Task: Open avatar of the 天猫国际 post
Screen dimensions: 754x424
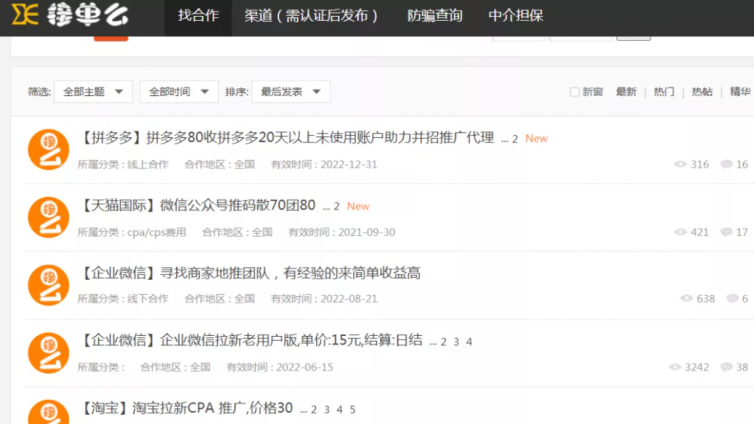Action: pos(49,217)
